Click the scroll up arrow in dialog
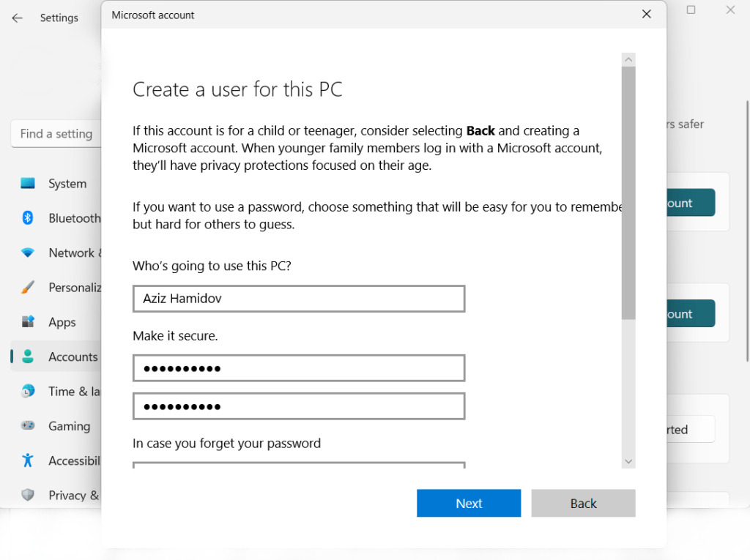This screenshot has height=560, width=750. (x=628, y=59)
